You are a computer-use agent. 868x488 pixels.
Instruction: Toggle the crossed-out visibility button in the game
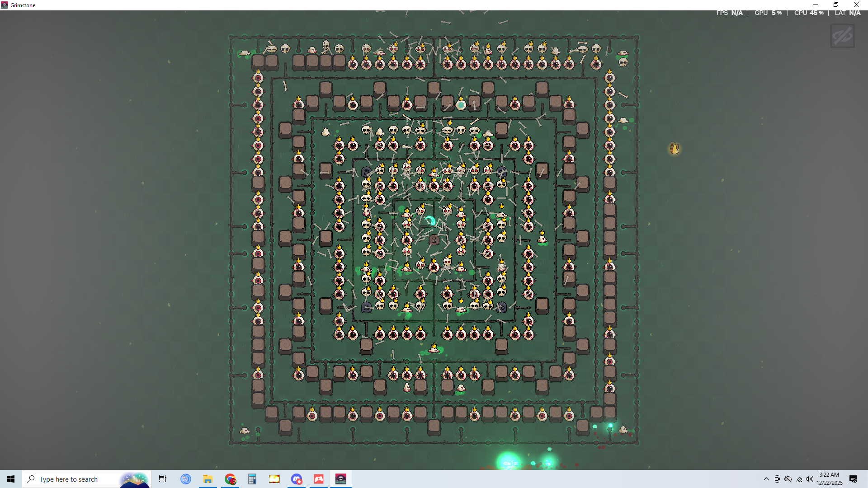tap(842, 36)
